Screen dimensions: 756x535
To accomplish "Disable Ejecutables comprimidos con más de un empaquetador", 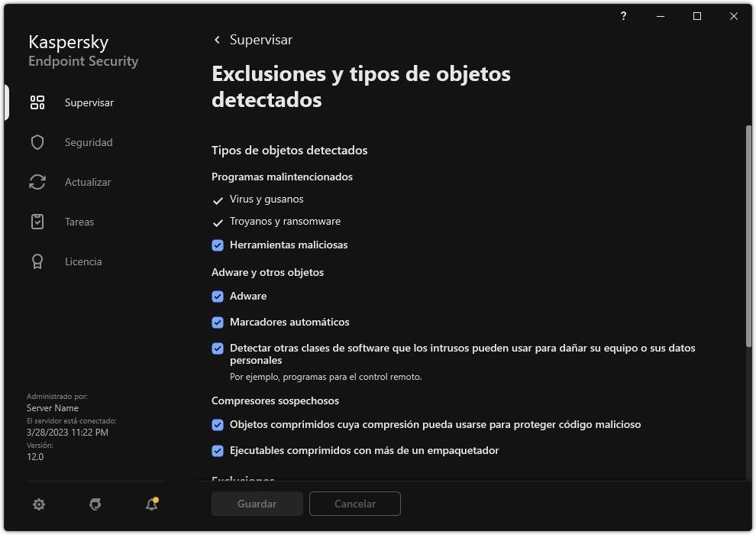I will [x=218, y=450].
